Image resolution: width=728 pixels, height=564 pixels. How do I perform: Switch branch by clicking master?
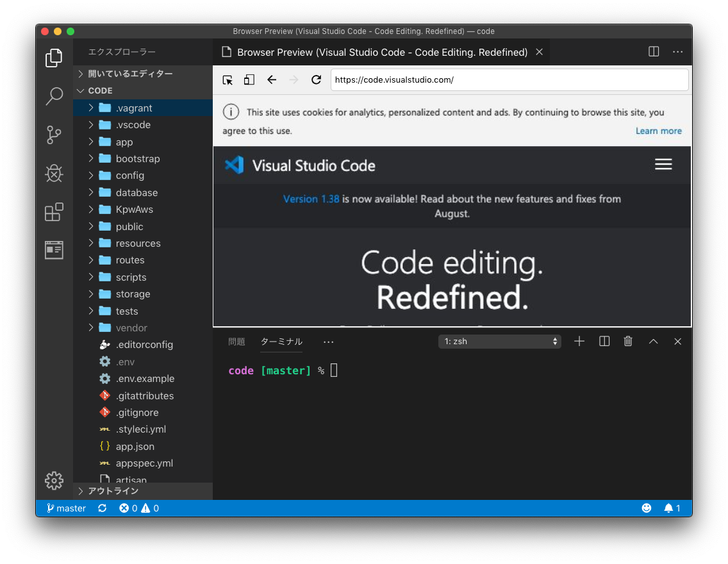(67, 508)
